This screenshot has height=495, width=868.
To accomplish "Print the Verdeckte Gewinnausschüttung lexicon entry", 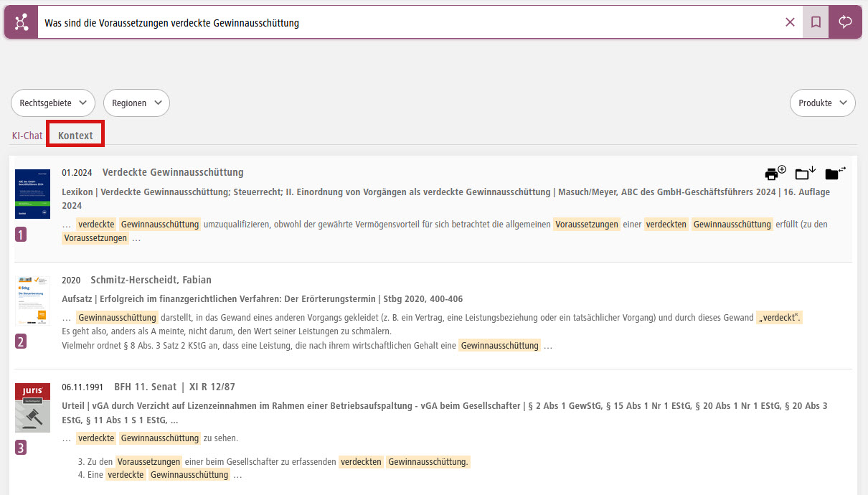I will (x=773, y=172).
